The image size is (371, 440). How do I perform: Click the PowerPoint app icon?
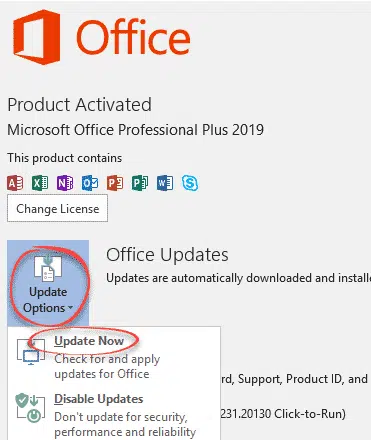click(115, 183)
